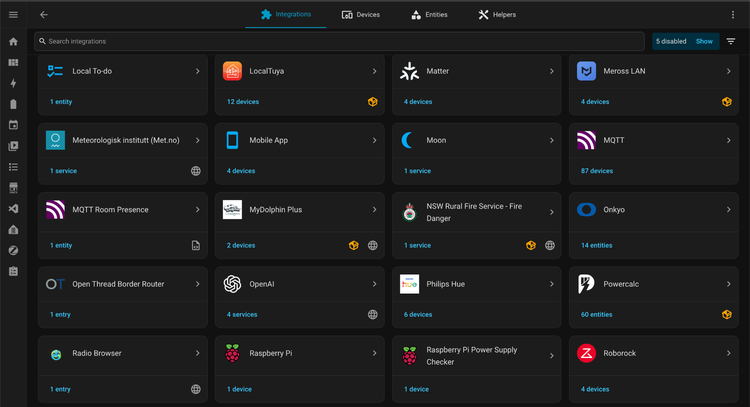Switch to the Integrations tab
750x407 pixels.
point(286,14)
